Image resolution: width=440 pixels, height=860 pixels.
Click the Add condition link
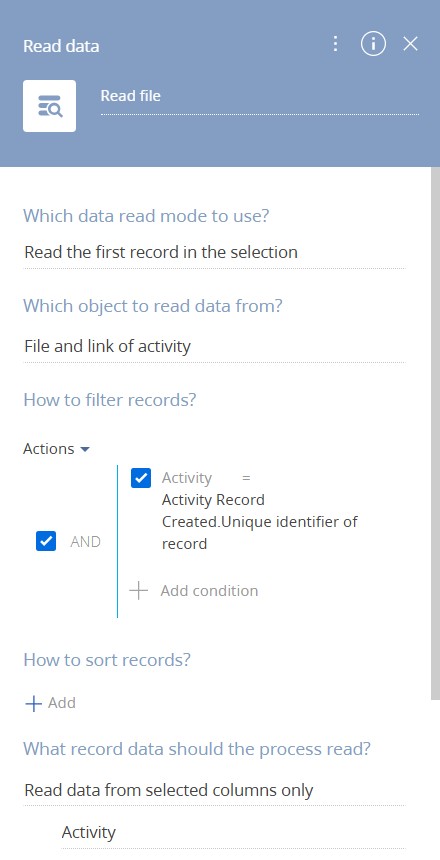[209, 591]
